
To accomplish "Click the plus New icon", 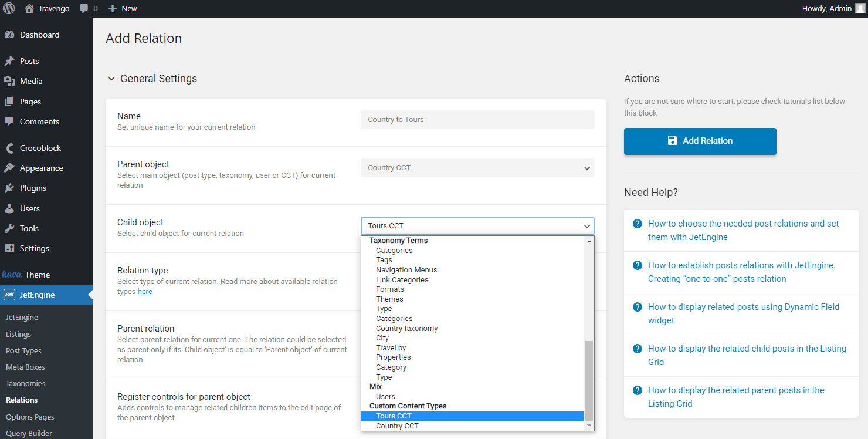I will pyautogui.click(x=113, y=8).
